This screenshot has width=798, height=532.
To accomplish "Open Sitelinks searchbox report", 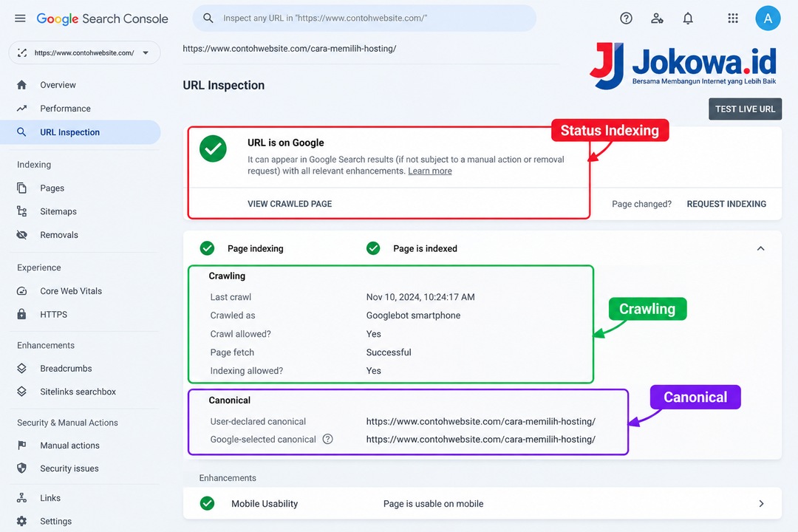I will [x=78, y=392].
